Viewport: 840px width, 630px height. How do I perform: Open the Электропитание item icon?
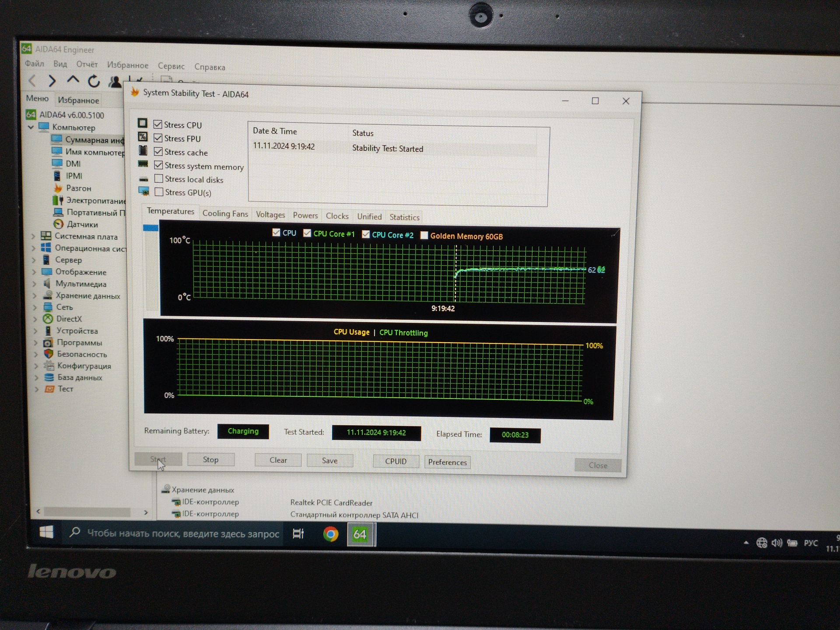(58, 200)
